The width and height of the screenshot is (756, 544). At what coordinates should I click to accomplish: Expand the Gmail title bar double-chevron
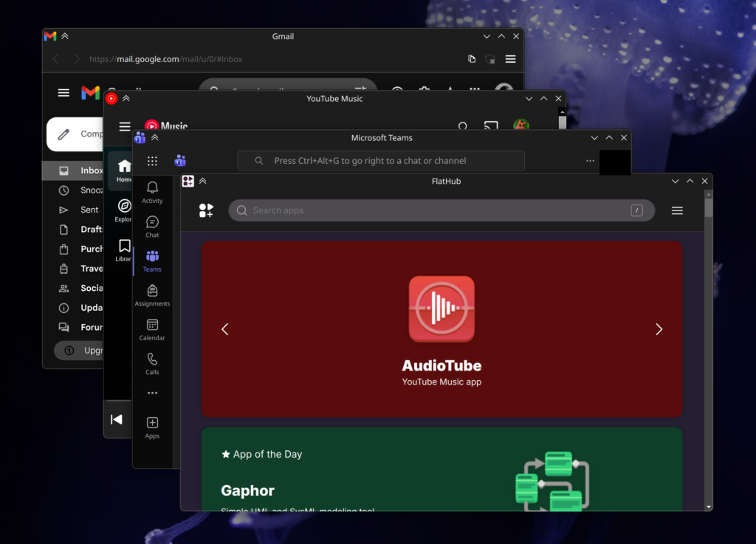pyautogui.click(x=65, y=36)
